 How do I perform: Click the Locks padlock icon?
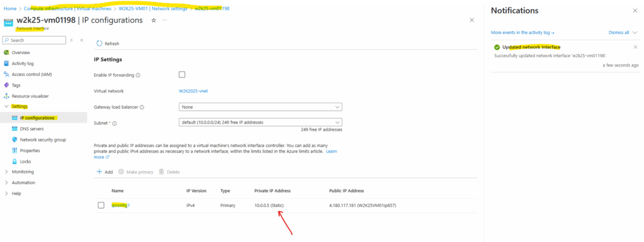point(15,161)
